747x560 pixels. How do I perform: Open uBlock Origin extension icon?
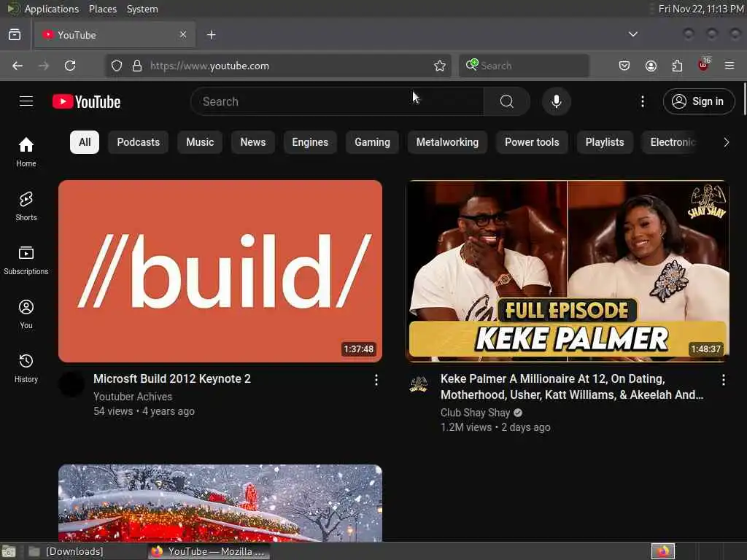point(704,65)
